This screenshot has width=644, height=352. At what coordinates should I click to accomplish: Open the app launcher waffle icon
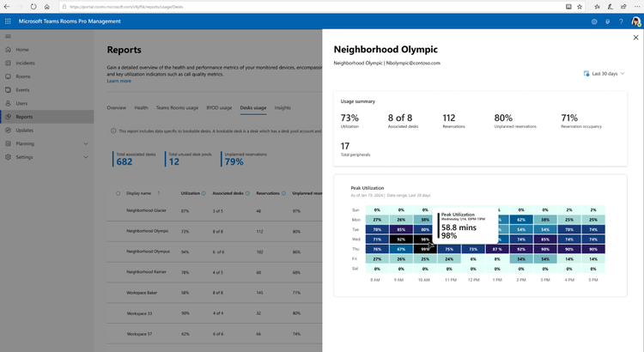[8, 21]
